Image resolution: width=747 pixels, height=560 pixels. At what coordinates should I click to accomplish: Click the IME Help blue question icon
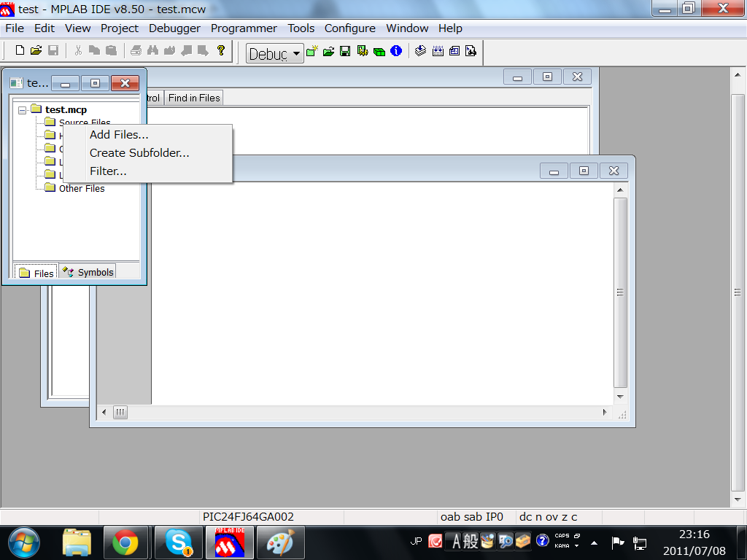pos(542,540)
